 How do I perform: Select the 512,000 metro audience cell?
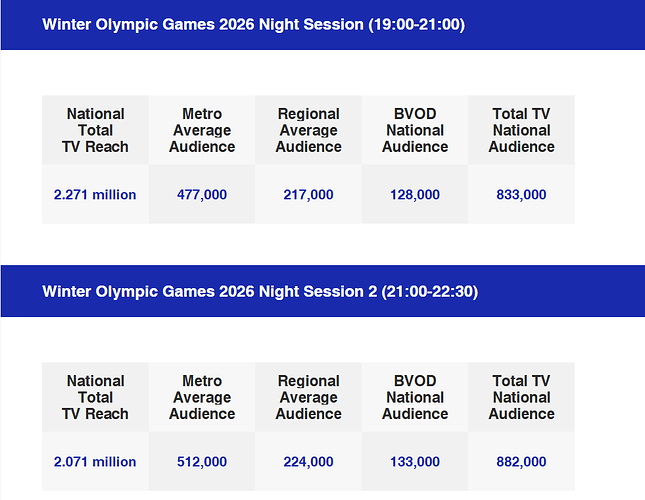pyautogui.click(x=202, y=461)
